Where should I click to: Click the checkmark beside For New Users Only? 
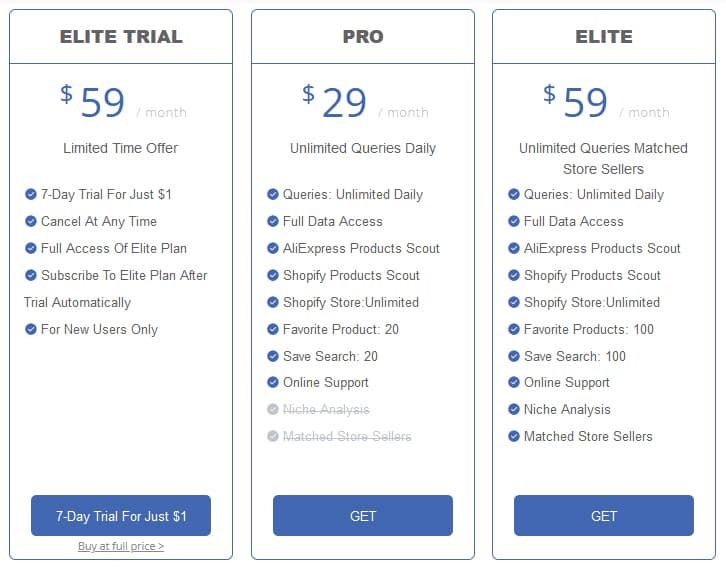31,329
